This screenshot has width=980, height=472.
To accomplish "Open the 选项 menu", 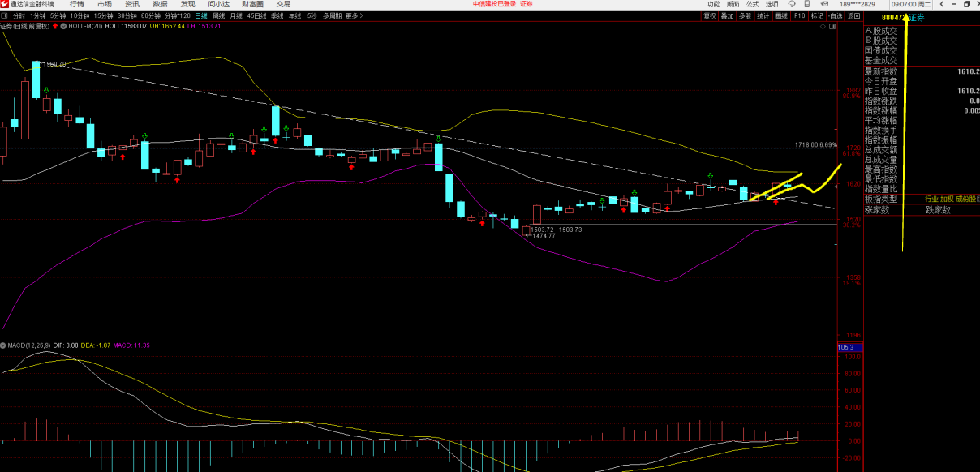I will click(x=772, y=4).
